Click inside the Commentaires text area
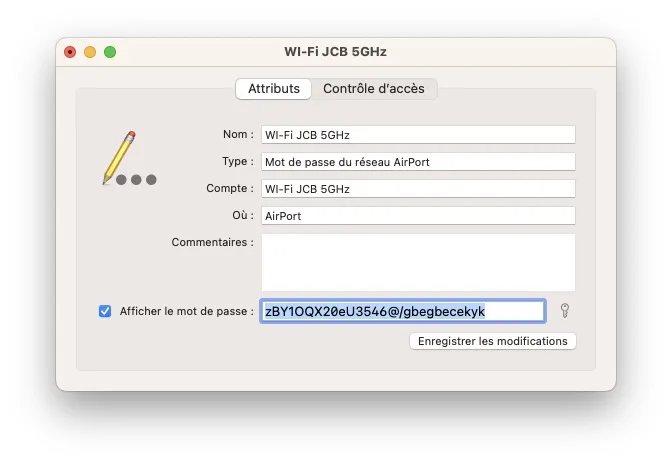672x465 pixels. (x=418, y=263)
